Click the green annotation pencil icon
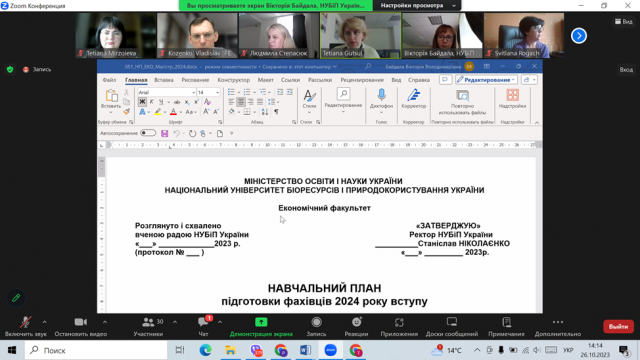 click(16, 298)
